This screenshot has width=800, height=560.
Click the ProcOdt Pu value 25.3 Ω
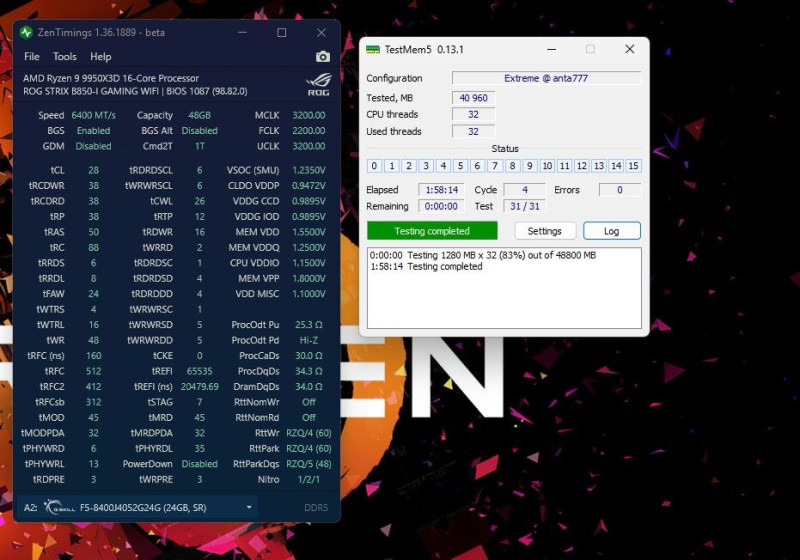point(309,325)
